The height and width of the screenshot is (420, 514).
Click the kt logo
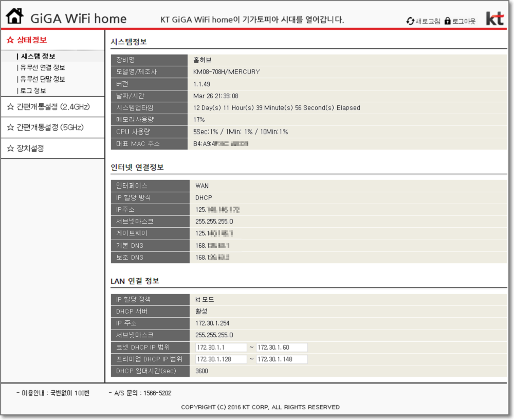pyautogui.click(x=494, y=19)
